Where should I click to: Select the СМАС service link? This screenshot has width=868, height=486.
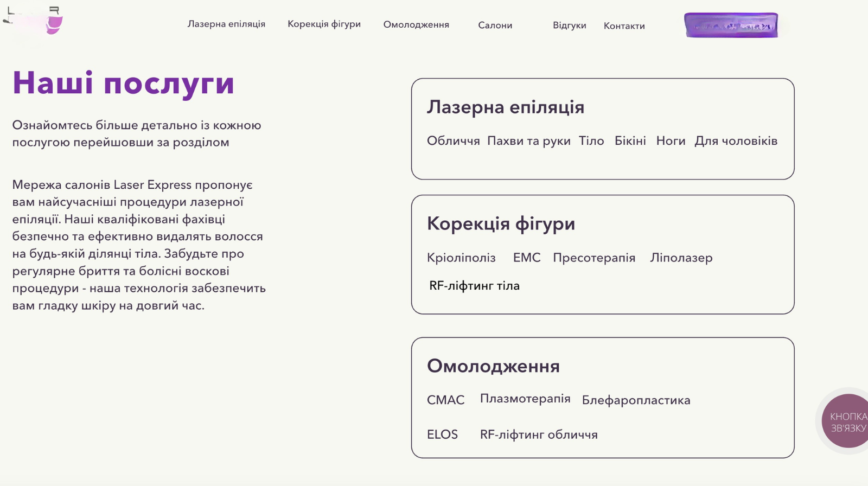click(x=445, y=400)
